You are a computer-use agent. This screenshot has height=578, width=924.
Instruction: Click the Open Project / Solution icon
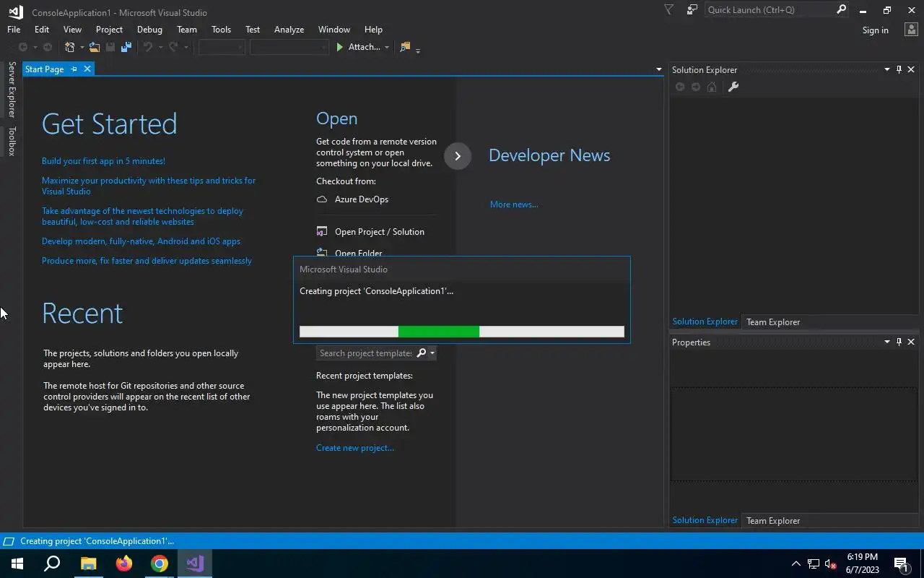(322, 232)
